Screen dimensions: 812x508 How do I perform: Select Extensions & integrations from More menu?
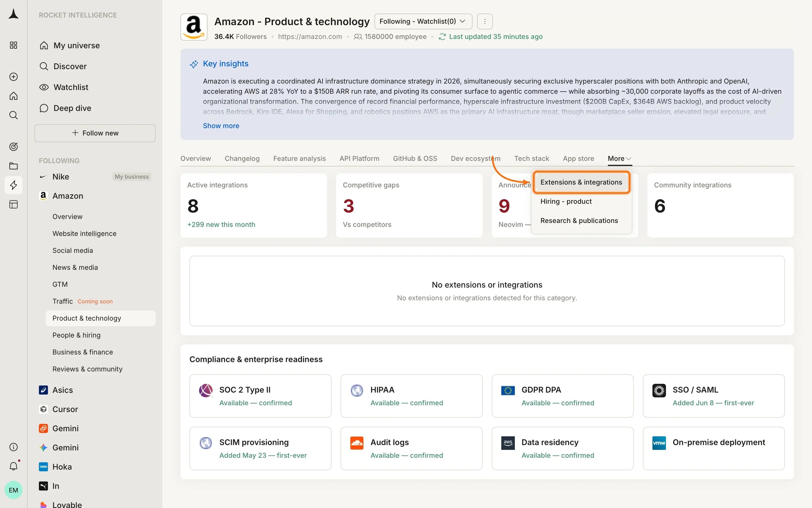581,182
